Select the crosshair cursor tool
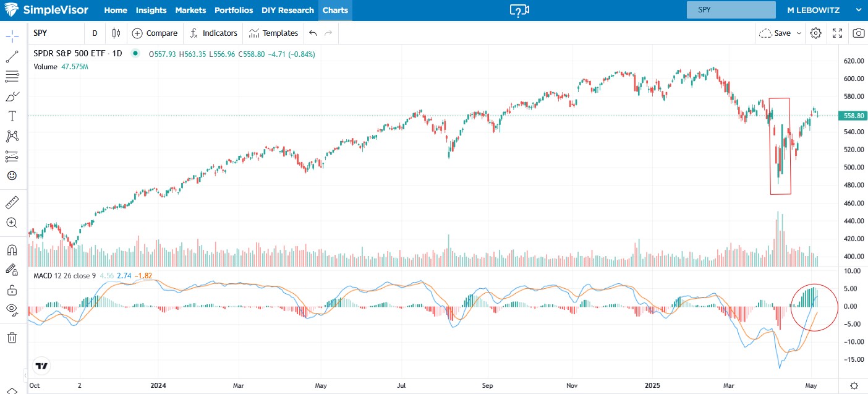The height and width of the screenshot is (394, 868). point(12,35)
